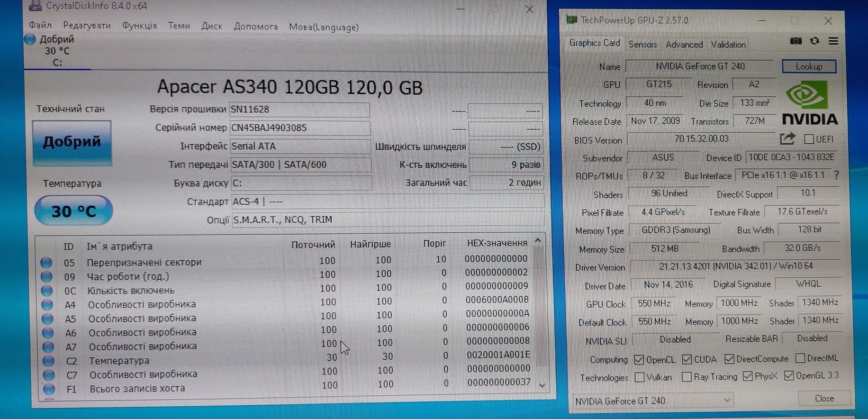Click the Версія прошивки field SN11628
This screenshot has width=868, height=419.
(299, 109)
